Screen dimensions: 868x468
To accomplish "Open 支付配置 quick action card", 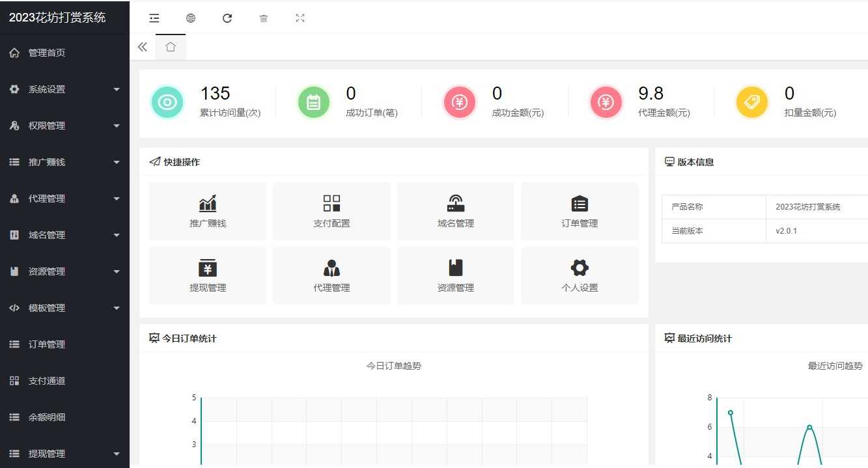I will (x=331, y=211).
